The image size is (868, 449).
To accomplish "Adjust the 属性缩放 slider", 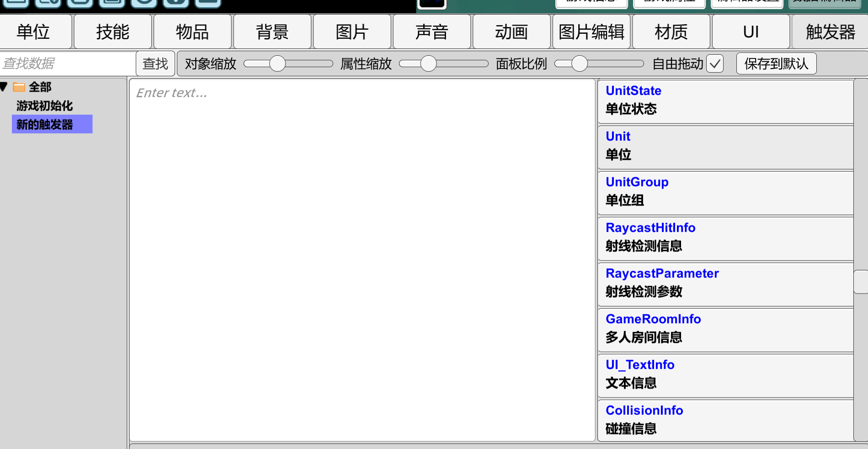I will click(x=443, y=63).
